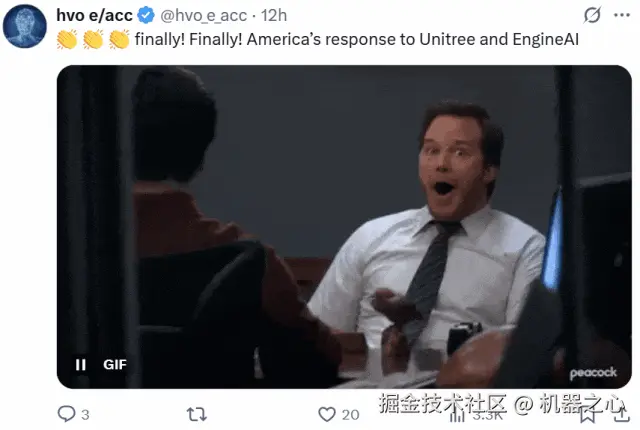
Task: Click the GIF label badge
Action: point(115,364)
